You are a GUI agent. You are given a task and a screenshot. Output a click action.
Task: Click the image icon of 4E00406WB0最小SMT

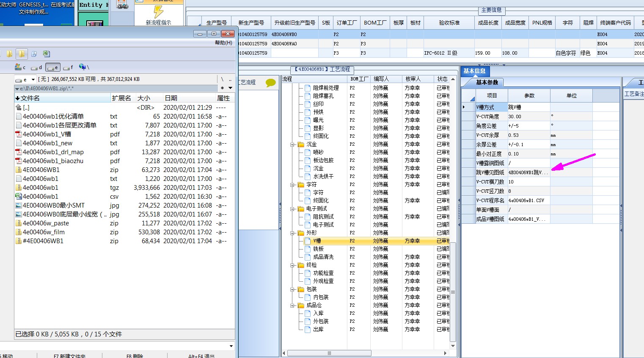[x=18, y=205]
